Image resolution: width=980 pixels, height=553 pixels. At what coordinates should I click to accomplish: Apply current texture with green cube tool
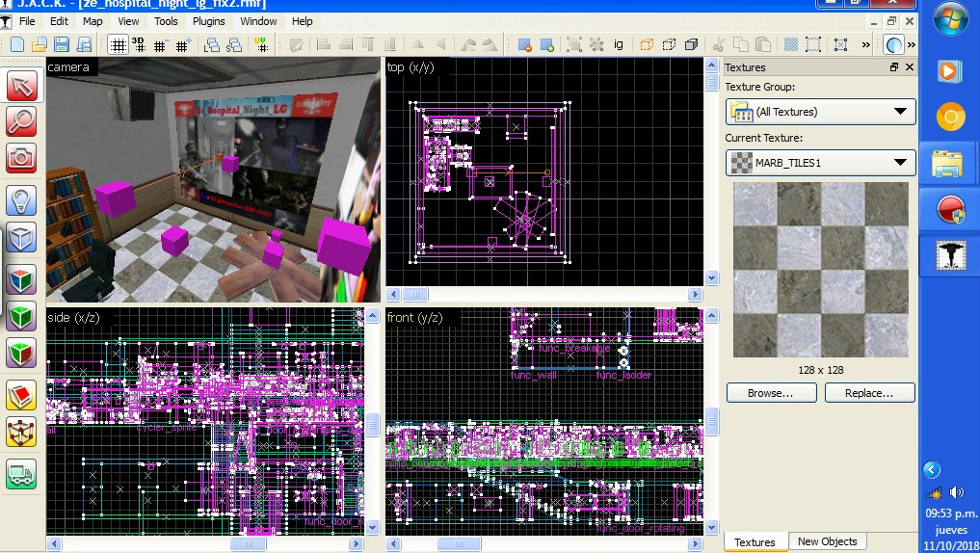point(22,316)
